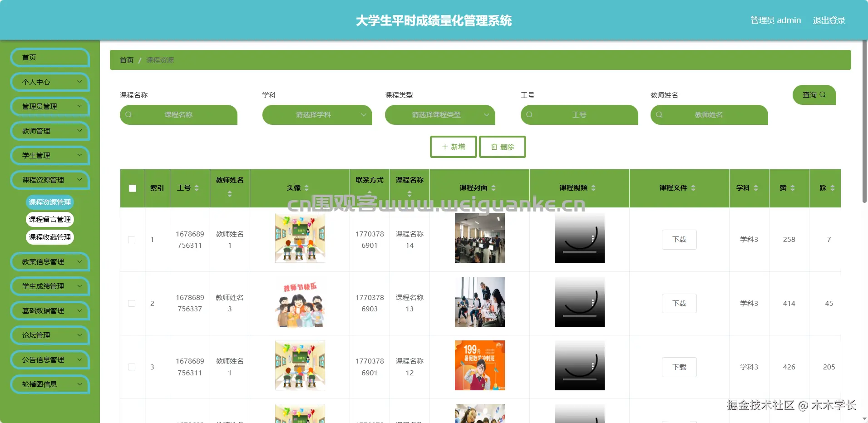This screenshot has height=423, width=868.
Task: Expand 学生管理 sidebar menu
Action: [50, 156]
